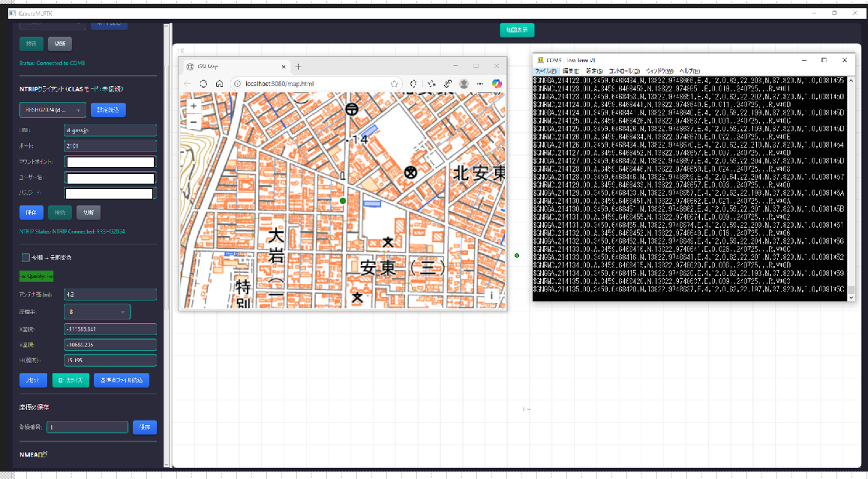Toggle the 今期→元期変換 checkbox
Image resolution: width=868 pixels, height=479 pixels.
26,257
